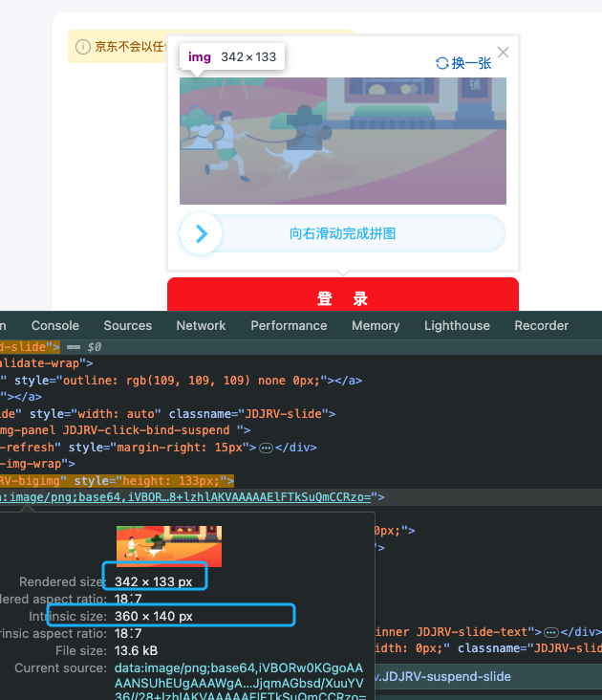Switch to the Recorder tab
Screen dimensions: 602x700
(541, 325)
